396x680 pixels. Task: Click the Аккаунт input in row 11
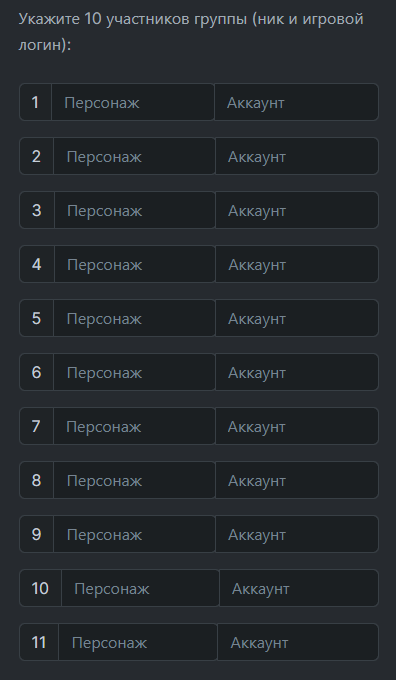pos(298,642)
